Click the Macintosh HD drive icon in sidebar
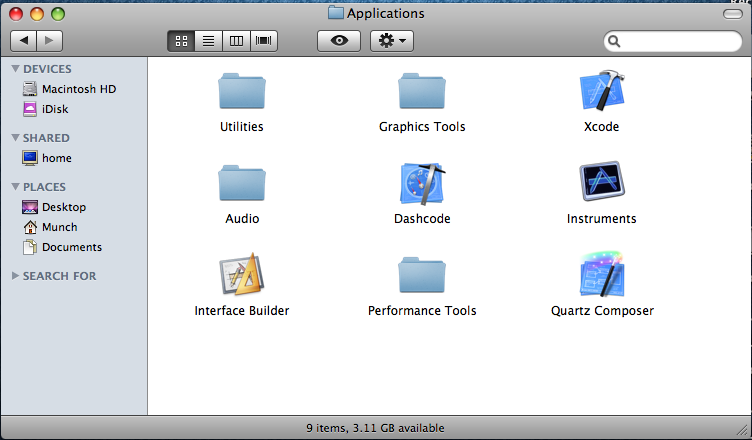The image size is (752, 440). 30,89
